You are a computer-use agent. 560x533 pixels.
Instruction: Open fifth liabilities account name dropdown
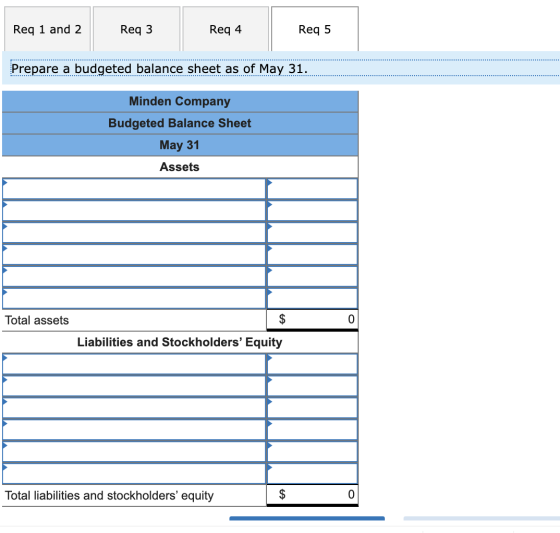[134, 452]
